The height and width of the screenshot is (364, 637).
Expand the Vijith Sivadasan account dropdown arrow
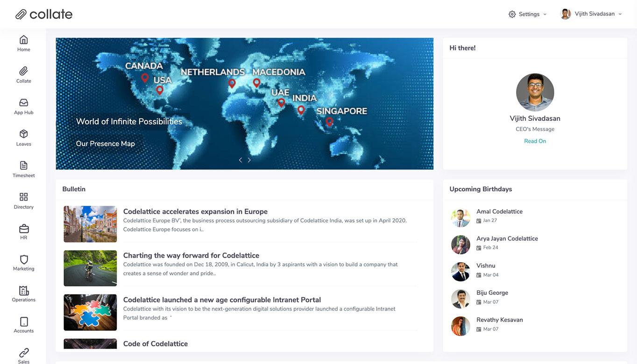620,14
